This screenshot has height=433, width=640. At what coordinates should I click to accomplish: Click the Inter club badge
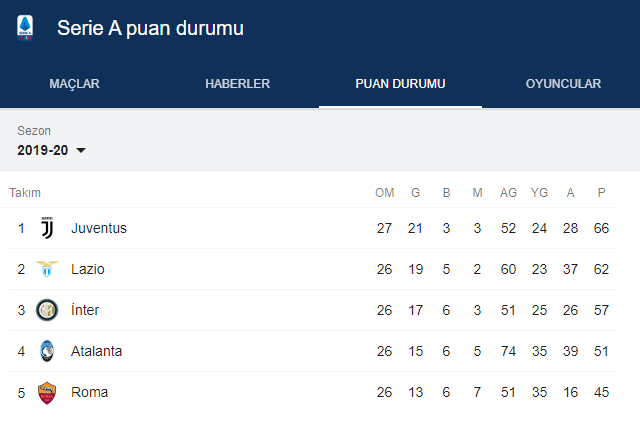[47, 310]
